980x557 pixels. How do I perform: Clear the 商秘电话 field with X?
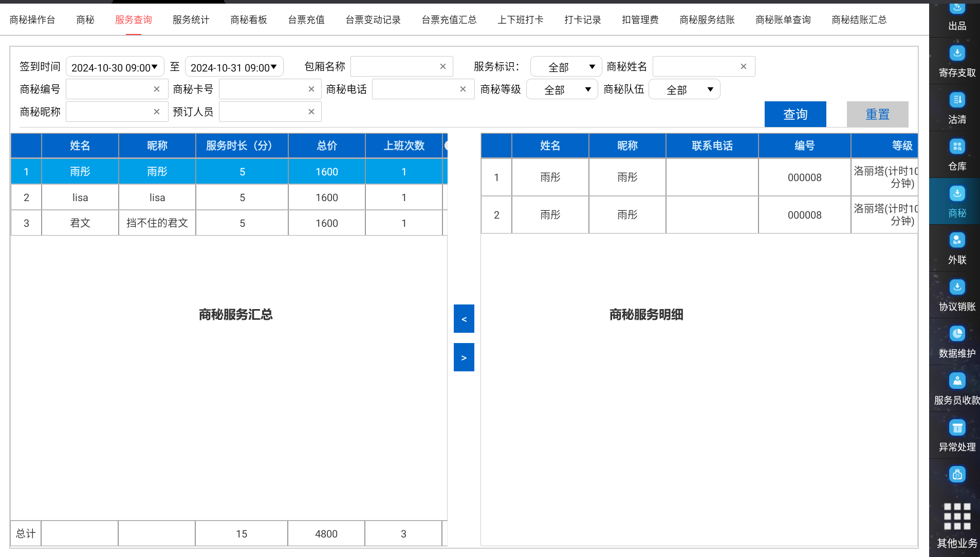tap(463, 89)
